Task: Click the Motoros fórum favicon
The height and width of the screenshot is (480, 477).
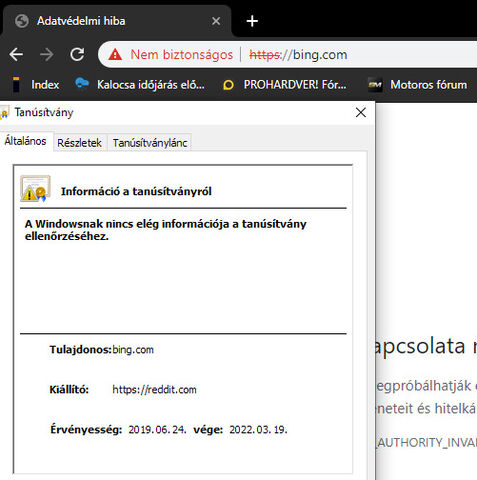Action: [x=375, y=85]
